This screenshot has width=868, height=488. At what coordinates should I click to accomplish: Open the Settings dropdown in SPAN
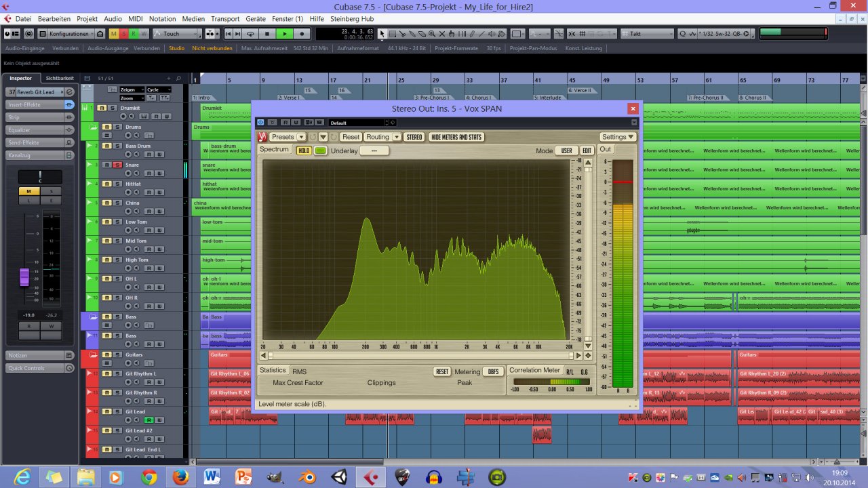(617, 137)
